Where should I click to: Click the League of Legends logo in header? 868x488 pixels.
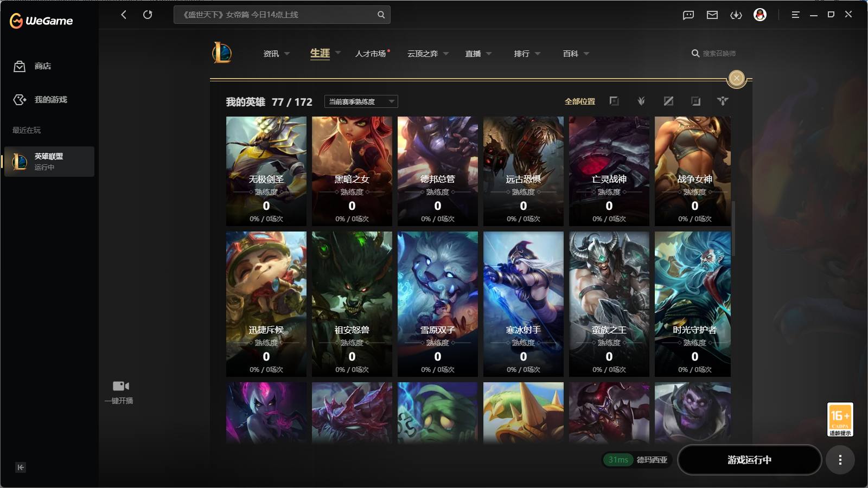222,53
